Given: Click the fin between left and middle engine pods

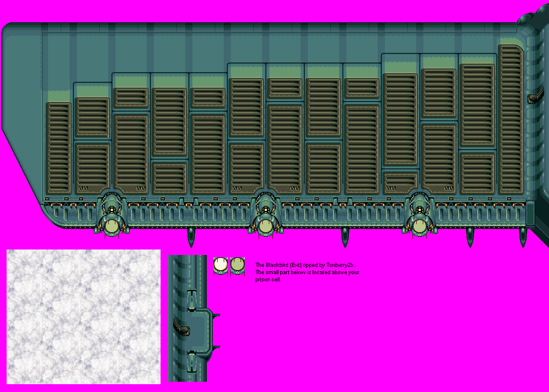Looking at the screenshot, I should click(x=191, y=237).
